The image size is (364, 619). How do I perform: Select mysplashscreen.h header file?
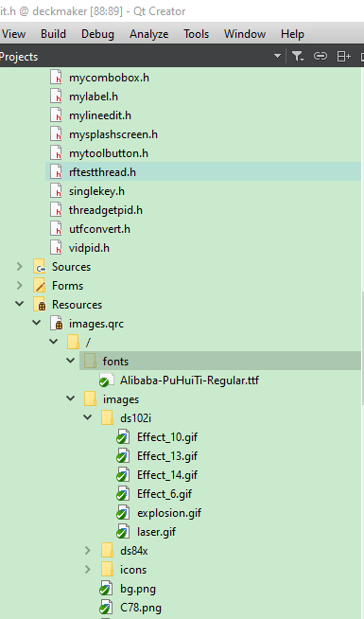113,134
